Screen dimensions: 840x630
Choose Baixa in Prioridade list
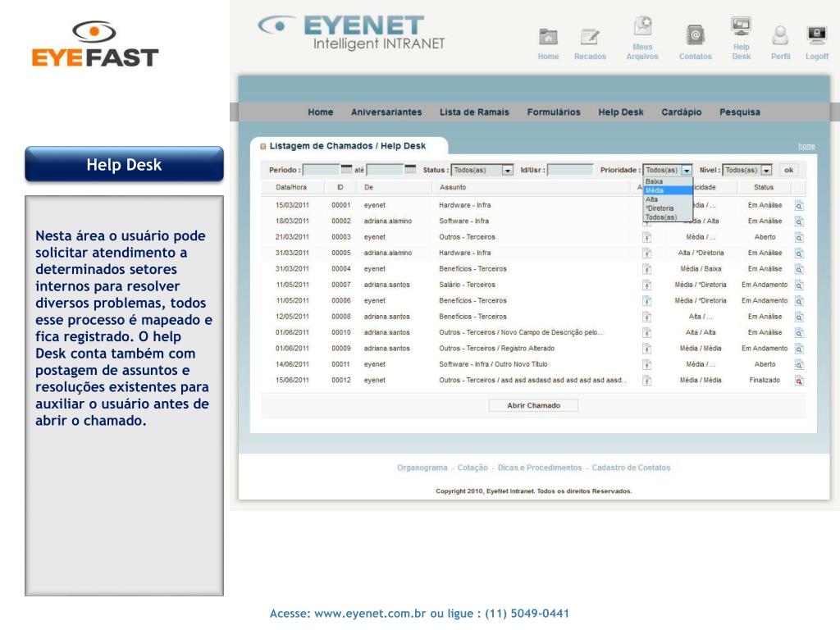[668, 181]
